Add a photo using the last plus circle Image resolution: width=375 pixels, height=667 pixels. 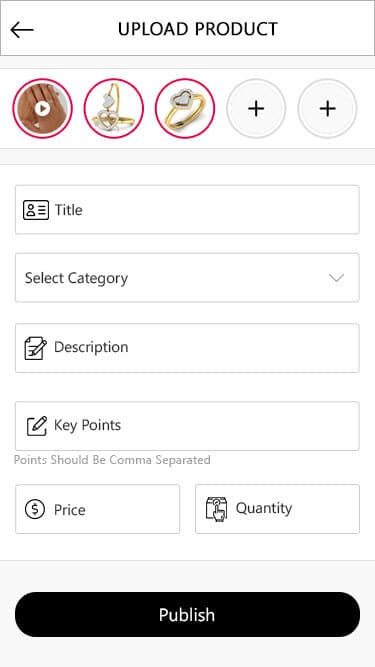[327, 108]
